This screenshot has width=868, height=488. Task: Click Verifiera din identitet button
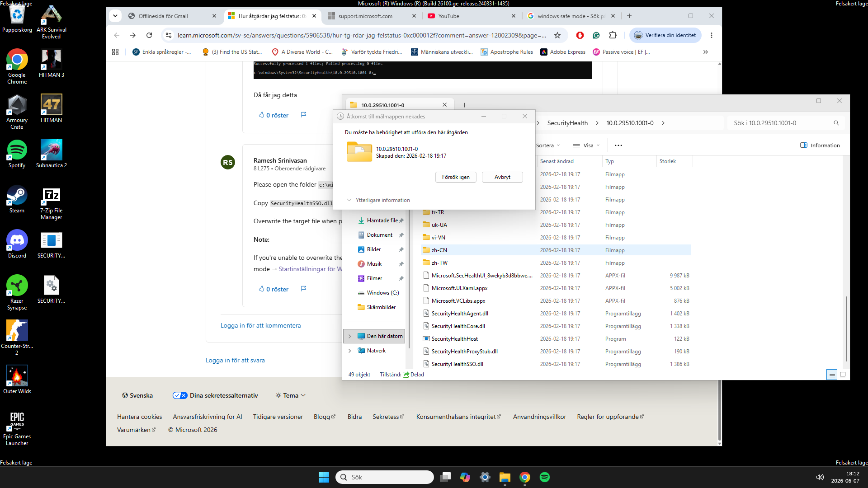click(x=665, y=35)
